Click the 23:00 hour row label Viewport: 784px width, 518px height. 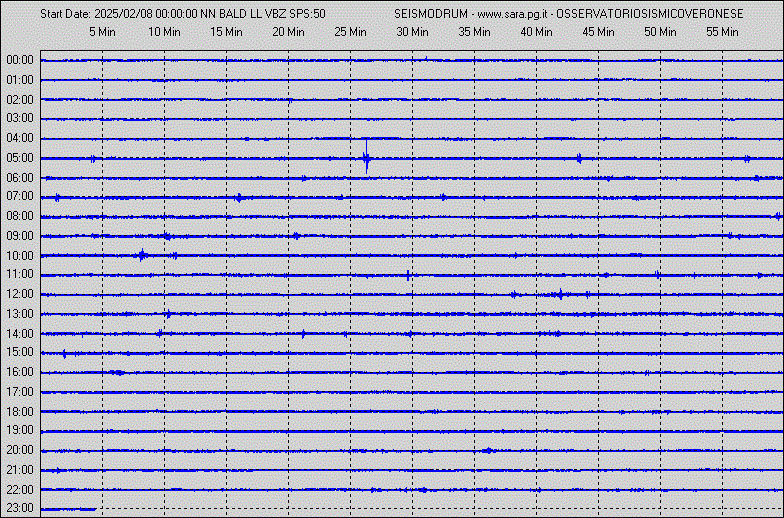click(20, 508)
